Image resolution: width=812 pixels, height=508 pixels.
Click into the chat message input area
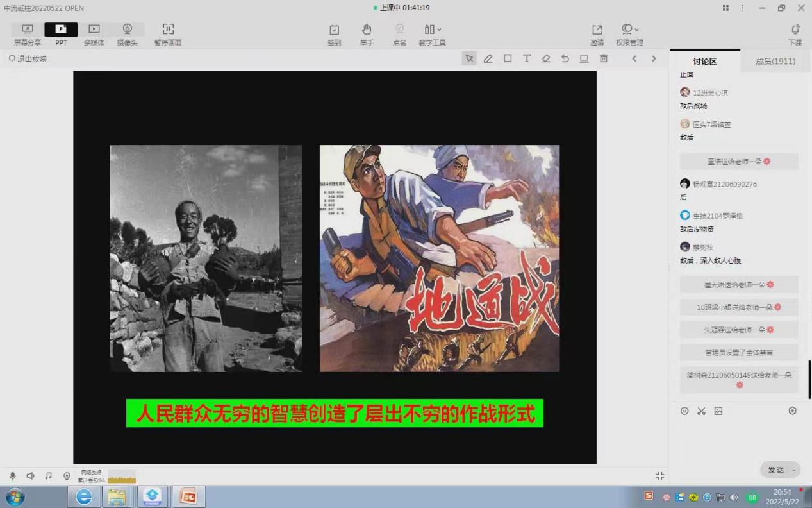point(739,439)
